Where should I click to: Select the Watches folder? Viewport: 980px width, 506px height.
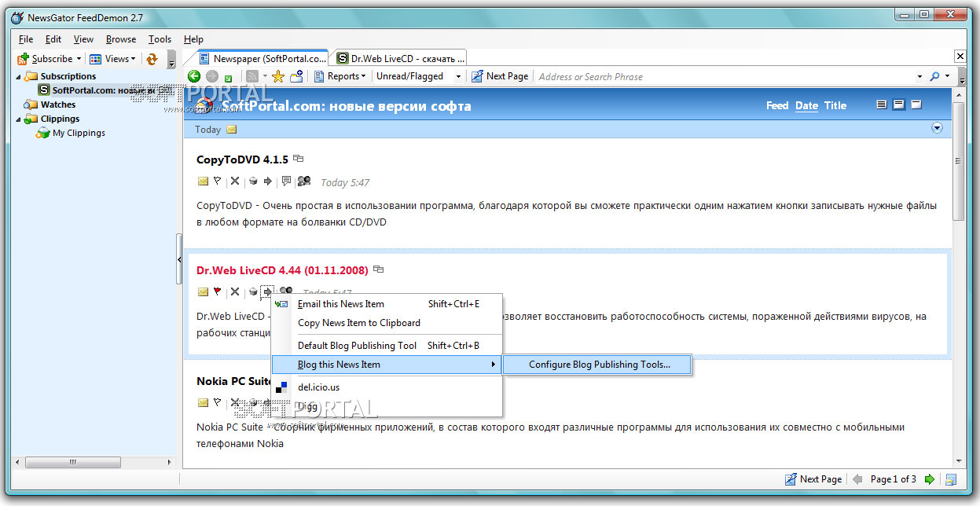(x=58, y=104)
